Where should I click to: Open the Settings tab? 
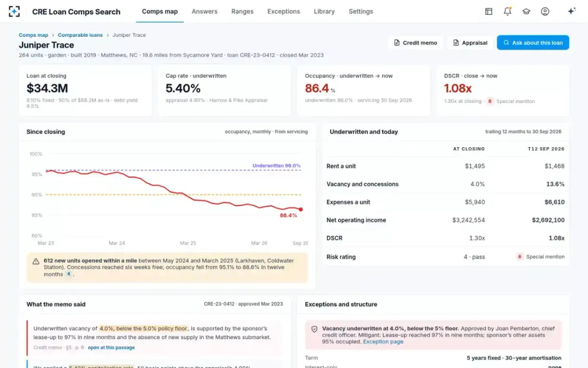click(x=361, y=11)
